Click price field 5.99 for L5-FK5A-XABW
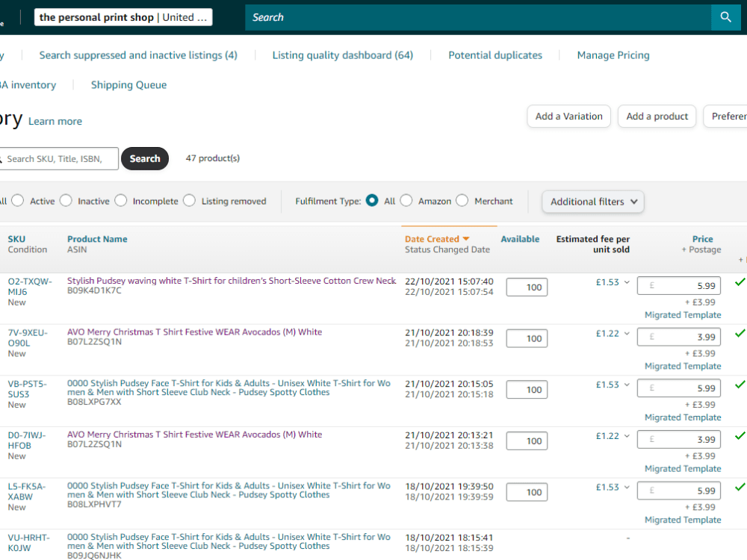 (x=679, y=491)
